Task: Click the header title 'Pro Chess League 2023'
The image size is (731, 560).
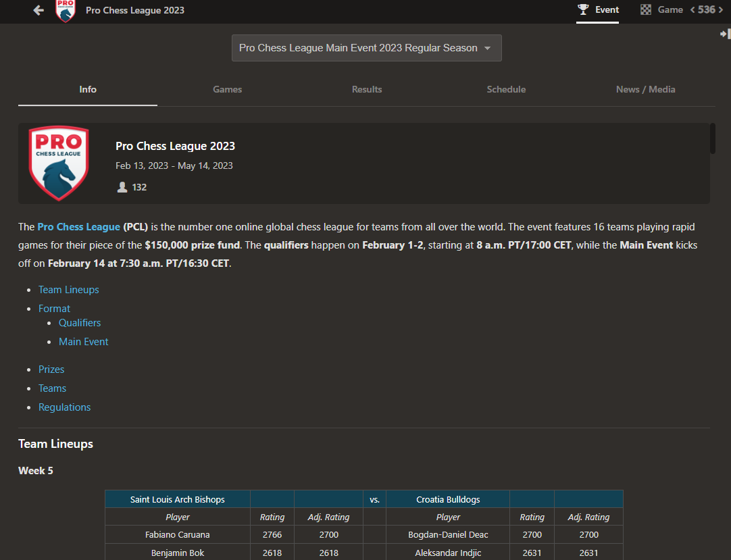Action: 134,10
